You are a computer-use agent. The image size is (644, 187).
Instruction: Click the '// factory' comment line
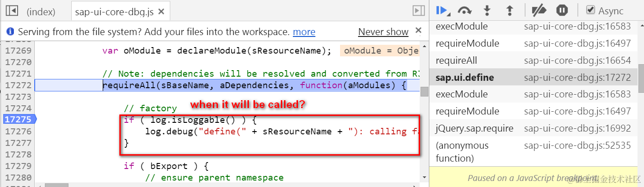[150, 108]
